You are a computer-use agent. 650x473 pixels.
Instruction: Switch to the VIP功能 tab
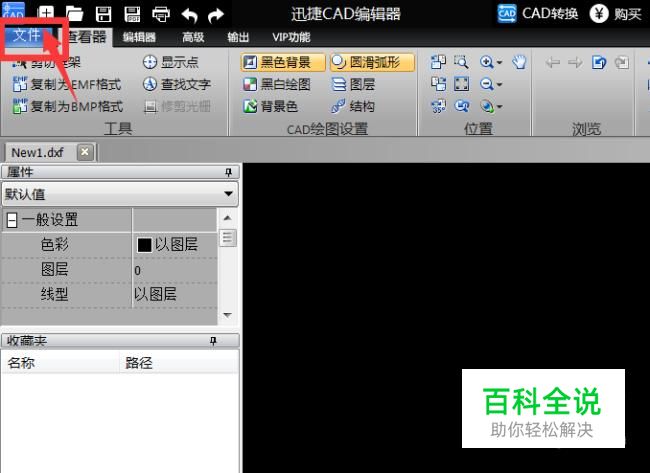pos(291,37)
